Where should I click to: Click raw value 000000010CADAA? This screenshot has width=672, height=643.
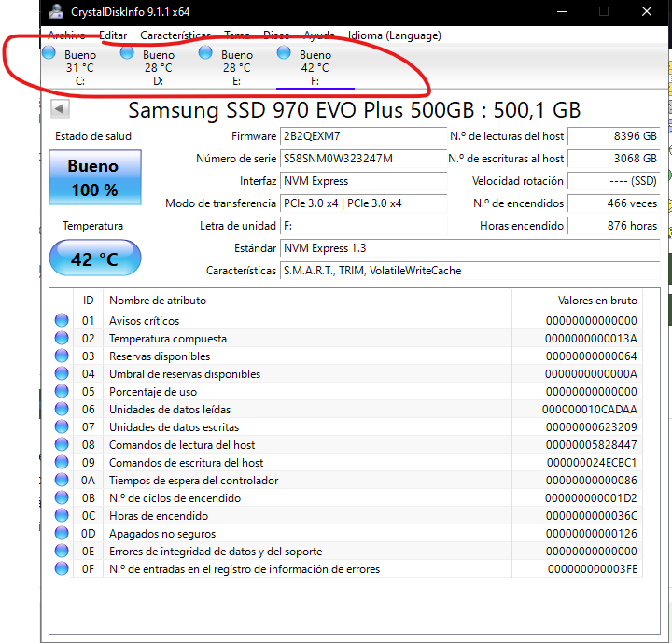[590, 410]
